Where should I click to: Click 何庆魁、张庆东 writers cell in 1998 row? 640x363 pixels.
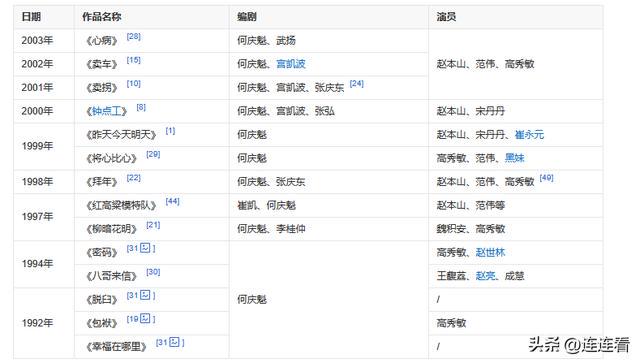click(x=329, y=182)
